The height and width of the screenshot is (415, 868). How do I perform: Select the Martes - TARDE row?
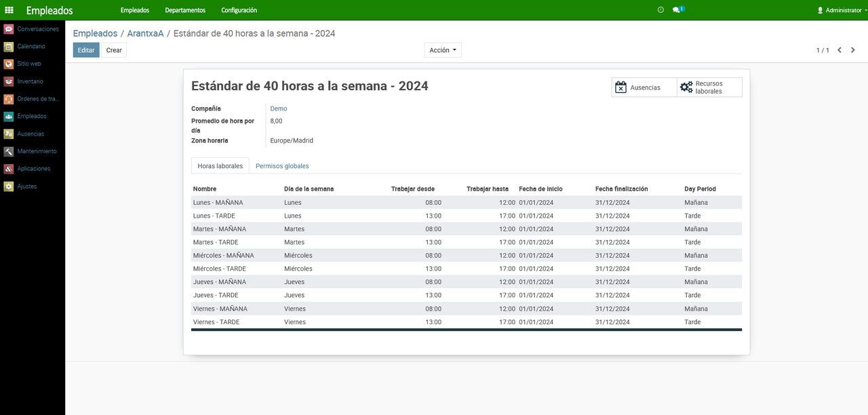[x=467, y=242]
